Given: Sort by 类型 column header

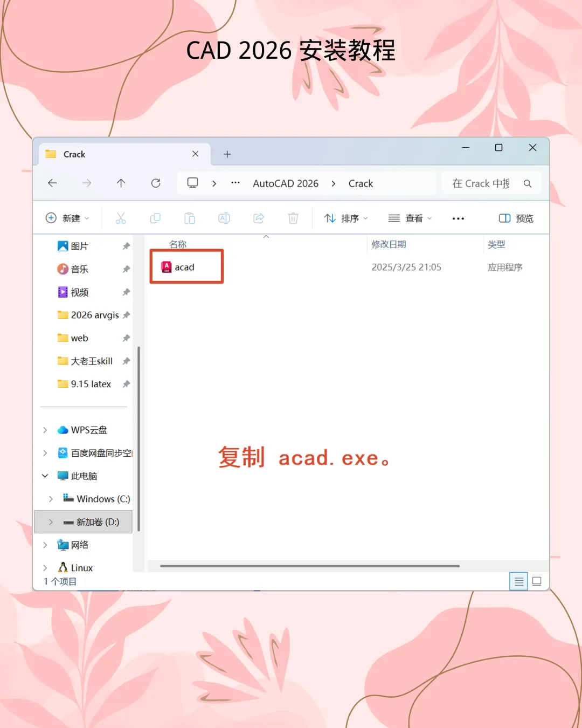Looking at the screenshot, I should point(496,244).
